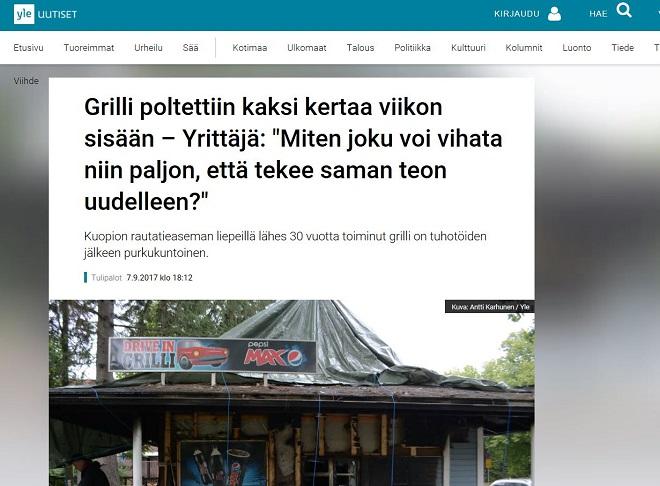660x486 pixels.
Task: Open the Kirjaudu login link
Action: coord(516,14)
